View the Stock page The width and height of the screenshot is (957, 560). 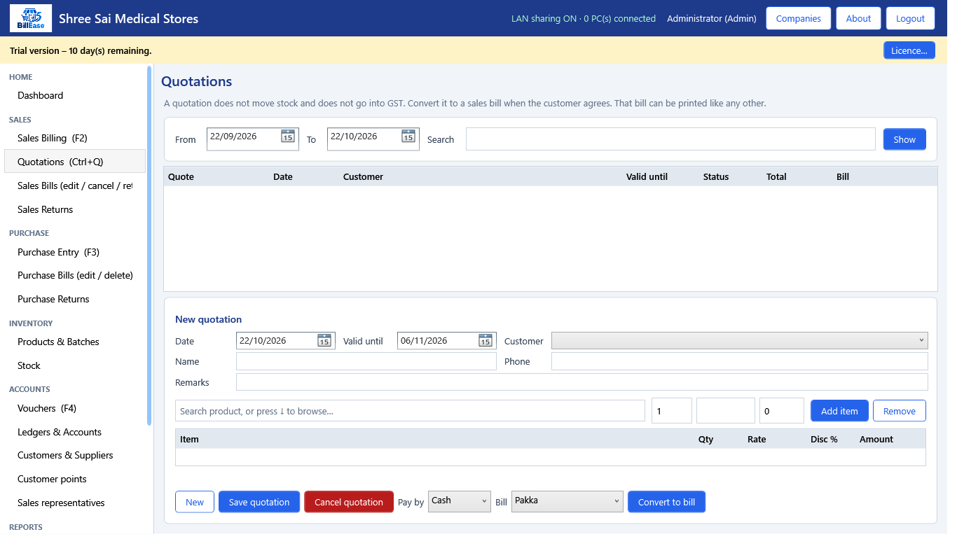tap(75, 365)
